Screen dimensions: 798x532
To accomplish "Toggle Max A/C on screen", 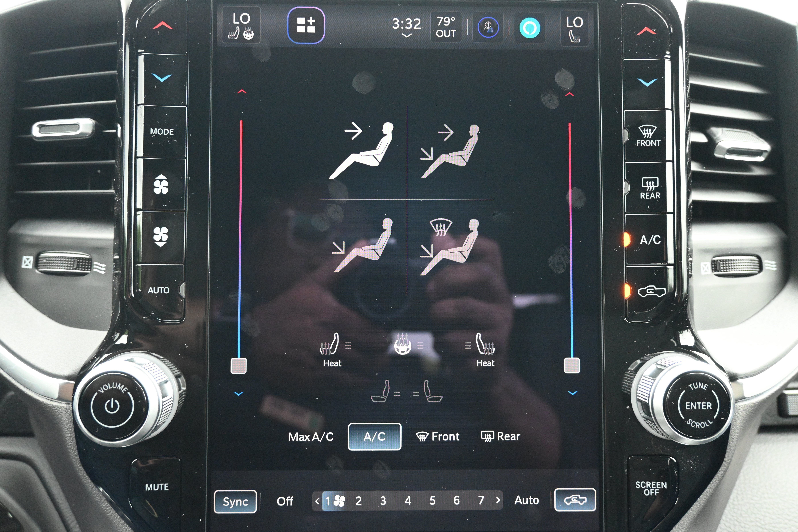I will tap(311, 437).
